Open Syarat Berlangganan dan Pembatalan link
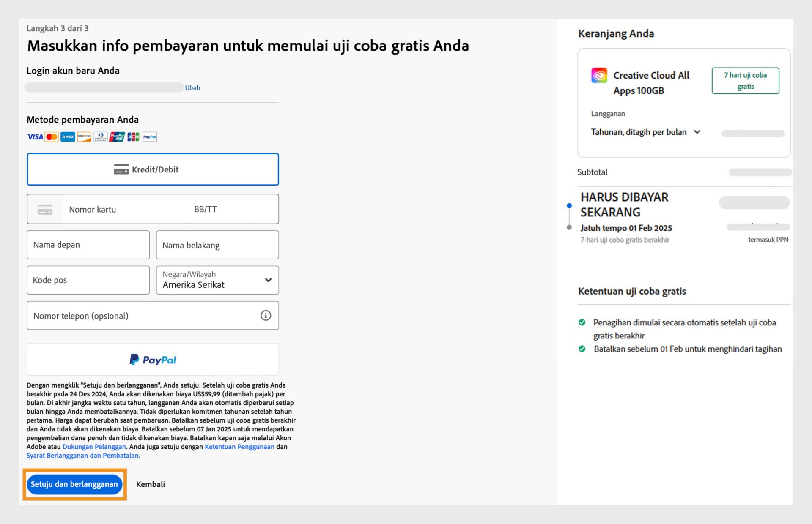812x524 pixels. (82, 456)
